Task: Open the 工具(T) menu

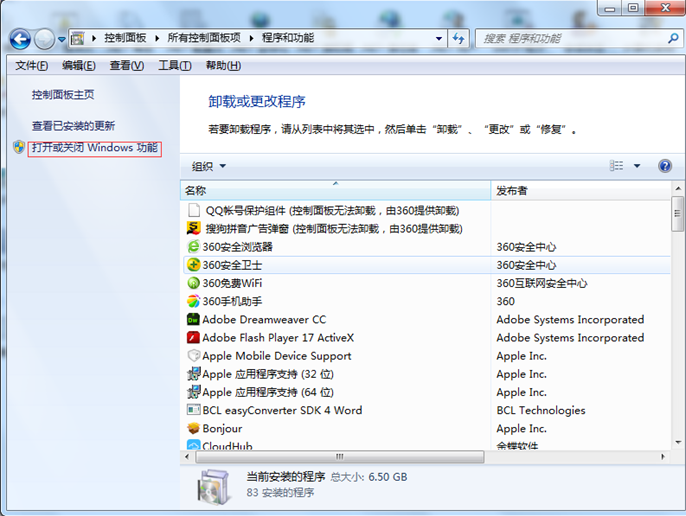Action: [x=175, y=66]
